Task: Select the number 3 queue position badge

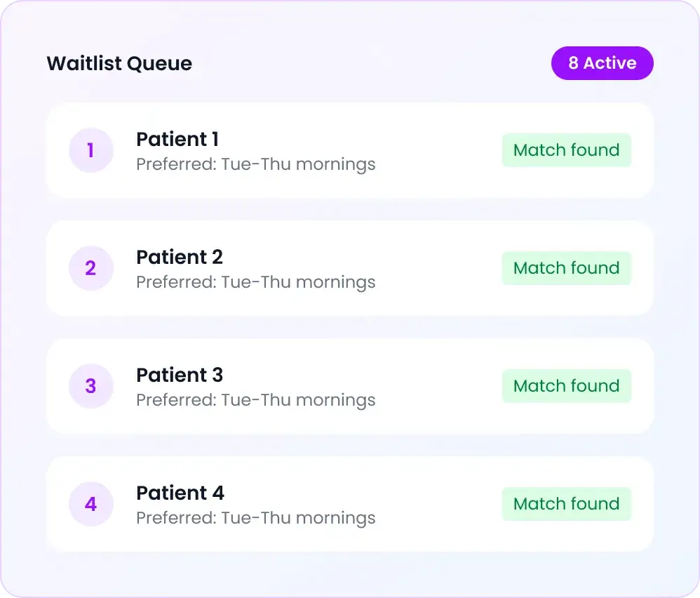Action: click(x=91, y=386)
